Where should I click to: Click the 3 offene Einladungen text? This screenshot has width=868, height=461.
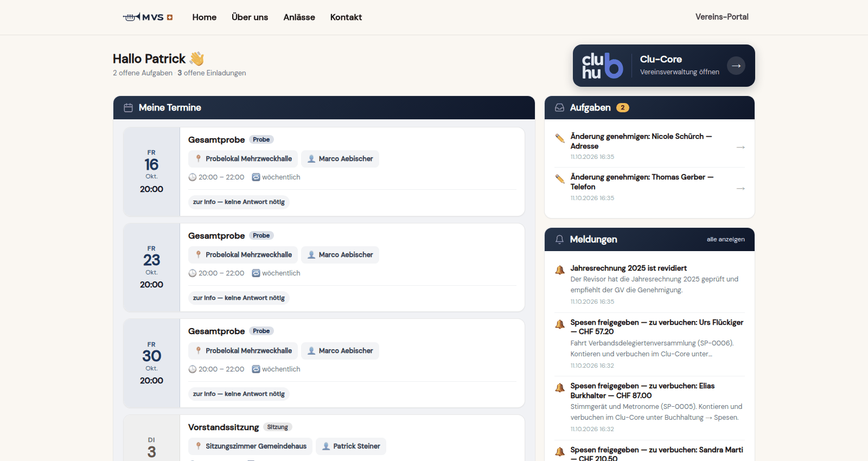[212, 73]
